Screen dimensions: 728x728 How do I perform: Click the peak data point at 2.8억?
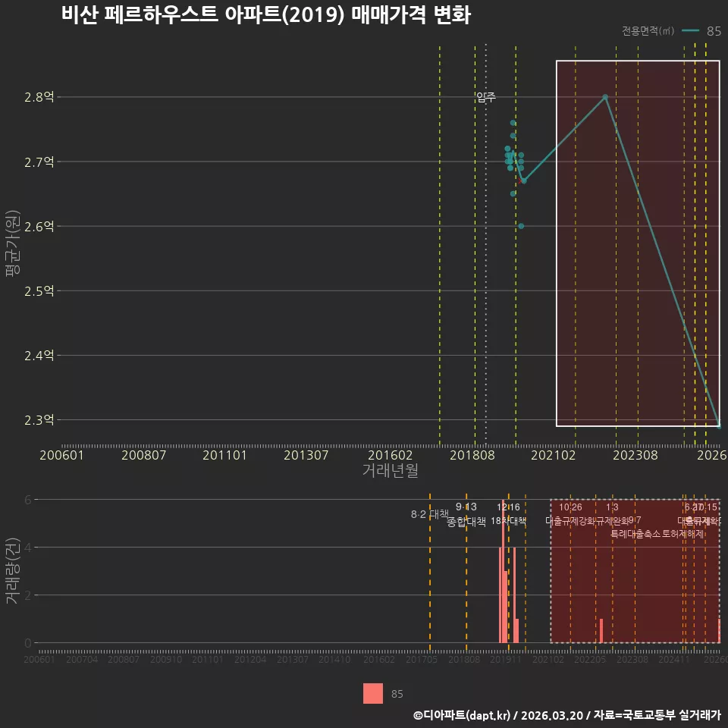pyautogui.click(x=605, y=97)
